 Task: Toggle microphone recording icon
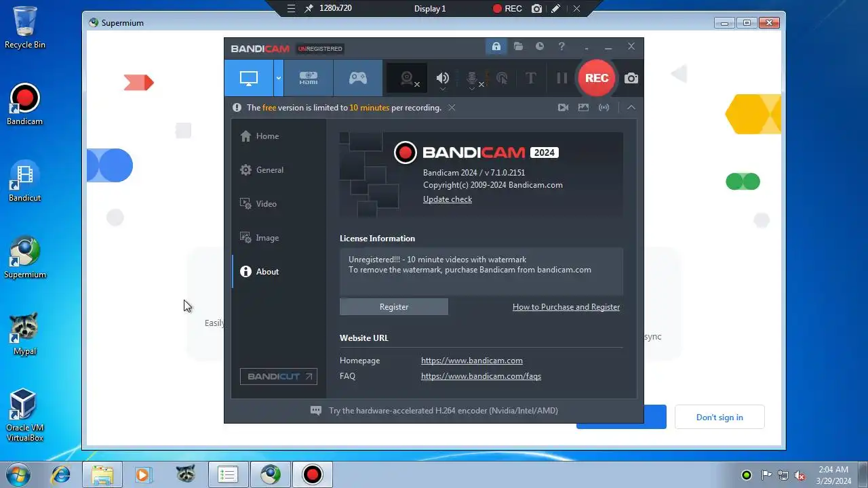coord(473,79)
